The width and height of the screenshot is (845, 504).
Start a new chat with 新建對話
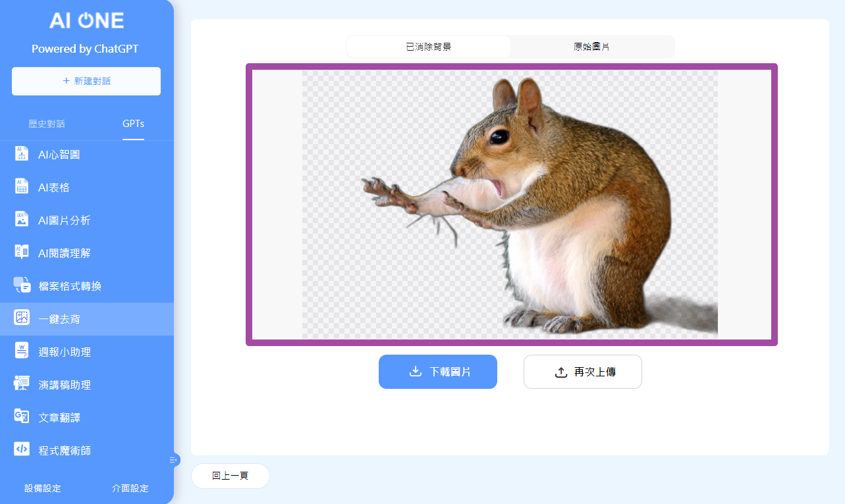tap(86, 81)
